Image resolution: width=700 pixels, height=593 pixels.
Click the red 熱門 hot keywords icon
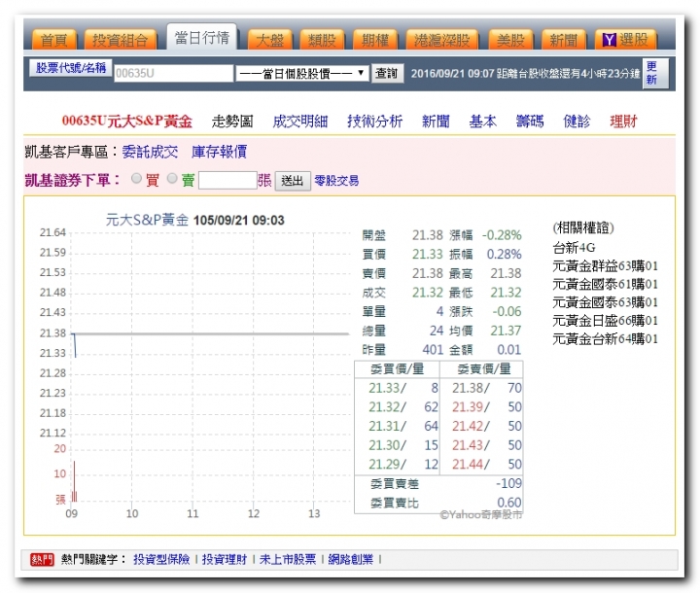coord(42,559)
